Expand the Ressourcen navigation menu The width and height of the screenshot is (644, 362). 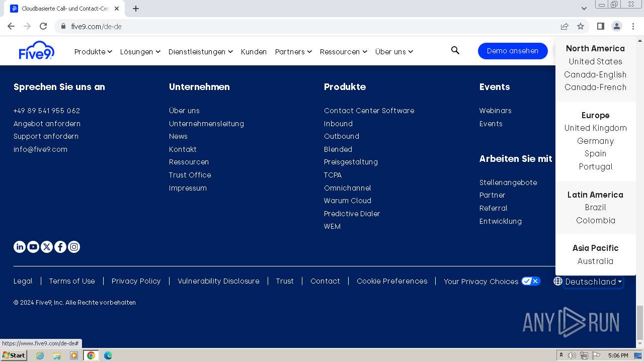pos(343,52)
